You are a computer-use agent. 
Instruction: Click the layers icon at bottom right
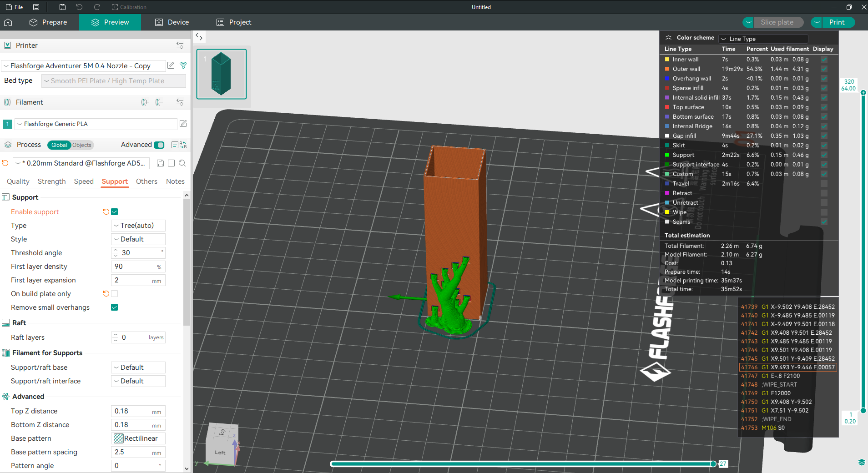862,462
